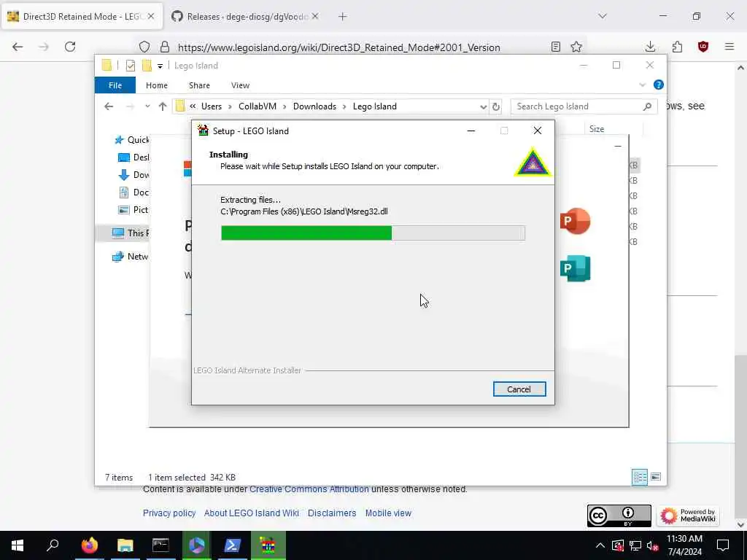Open the Share ribbon tab

tap(199, 85)
